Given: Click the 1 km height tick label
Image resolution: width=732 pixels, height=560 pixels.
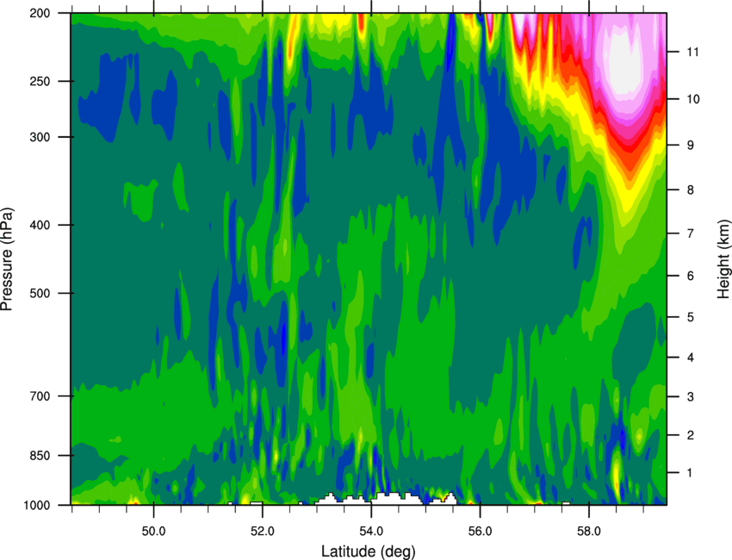Looking at the screenshot, I should pyautogui.click(x=691, y=473).
